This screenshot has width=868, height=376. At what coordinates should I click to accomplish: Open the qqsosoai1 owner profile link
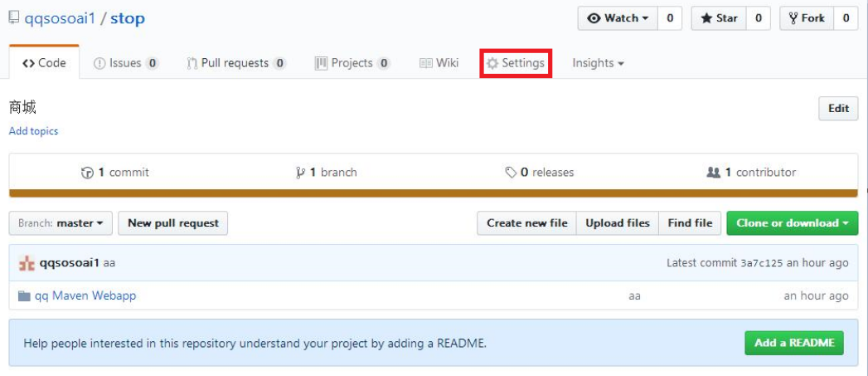60,18
